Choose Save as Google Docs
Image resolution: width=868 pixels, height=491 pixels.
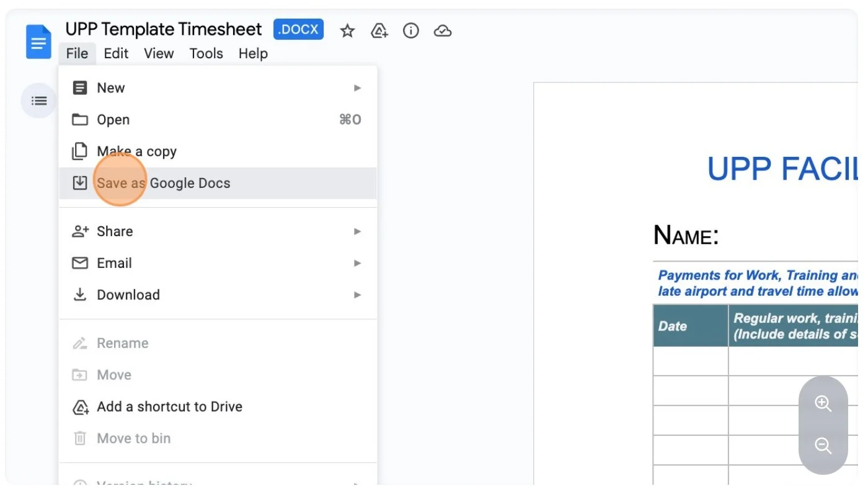coord(218,183)
